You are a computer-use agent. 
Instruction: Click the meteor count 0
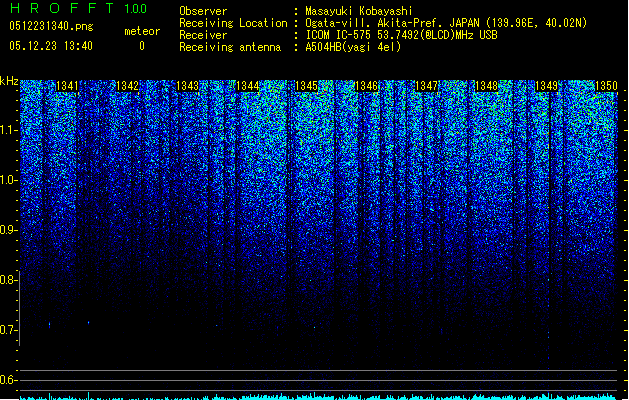coord(142,46)
